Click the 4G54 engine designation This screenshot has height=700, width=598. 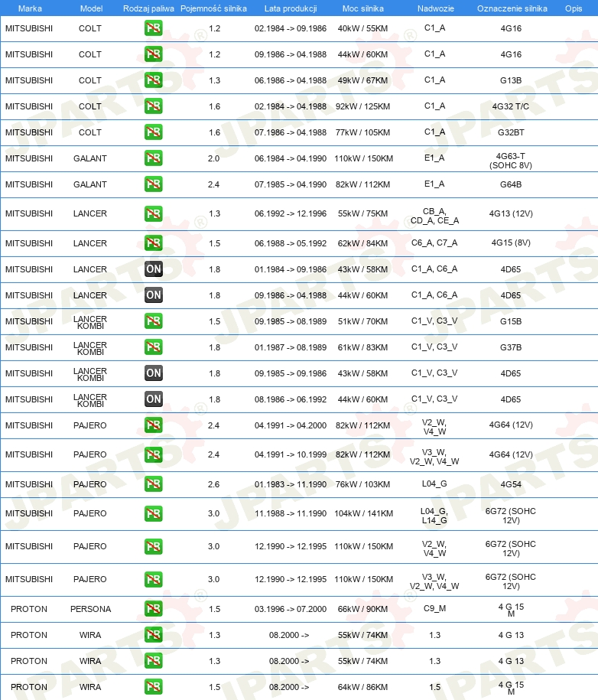(x=511, y=484)
